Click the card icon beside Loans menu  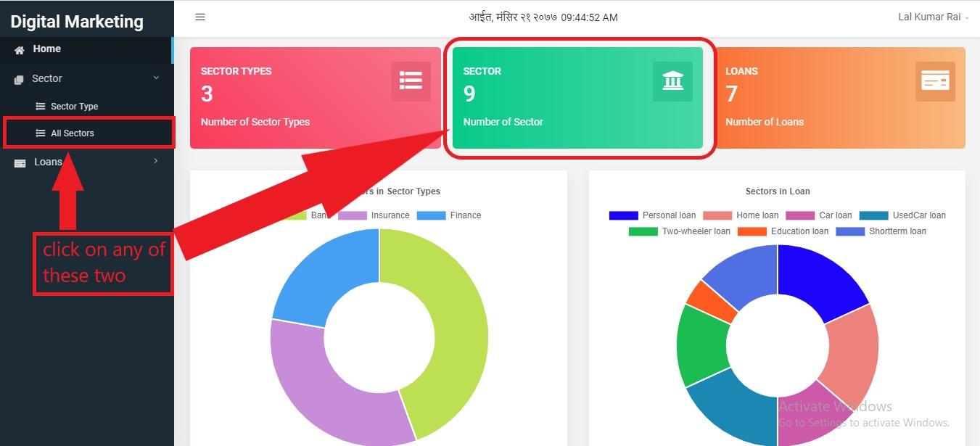coord(20,163)
